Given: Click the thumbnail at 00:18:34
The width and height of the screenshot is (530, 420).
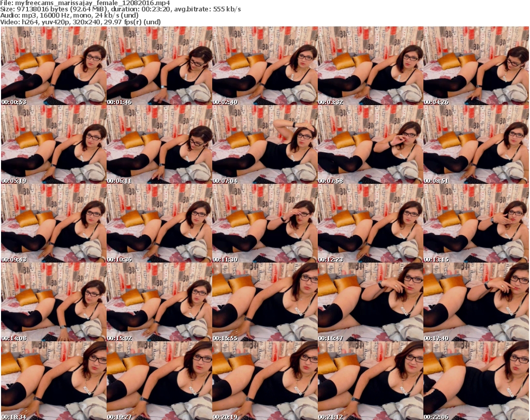Looking at the screenshot, I should tap(54, 381).
